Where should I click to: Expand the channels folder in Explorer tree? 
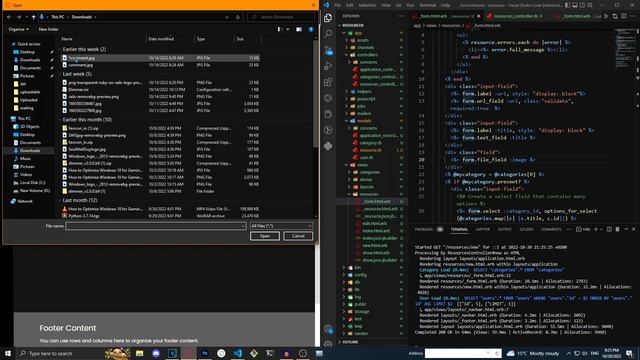[365, 47]
